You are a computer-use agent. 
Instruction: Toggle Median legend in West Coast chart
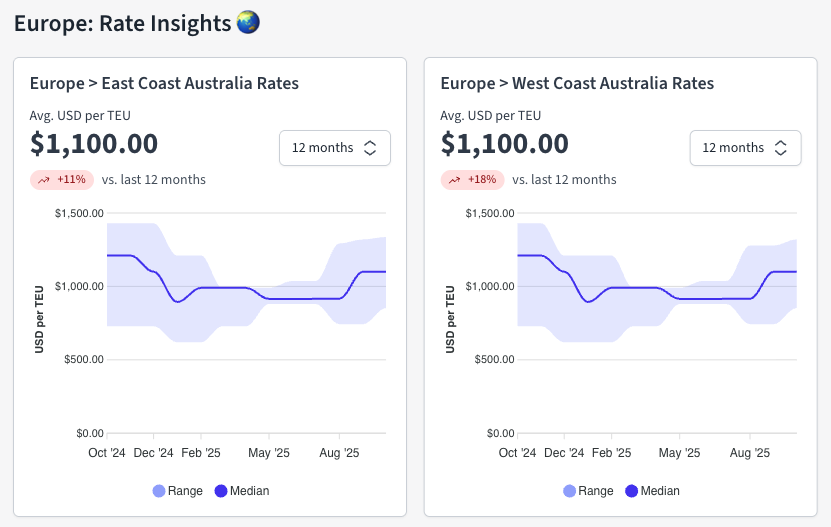[x=652, y=491]
